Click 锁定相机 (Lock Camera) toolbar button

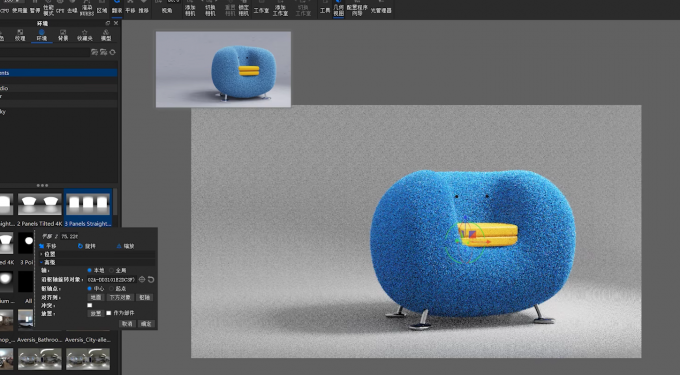point(244,8)
